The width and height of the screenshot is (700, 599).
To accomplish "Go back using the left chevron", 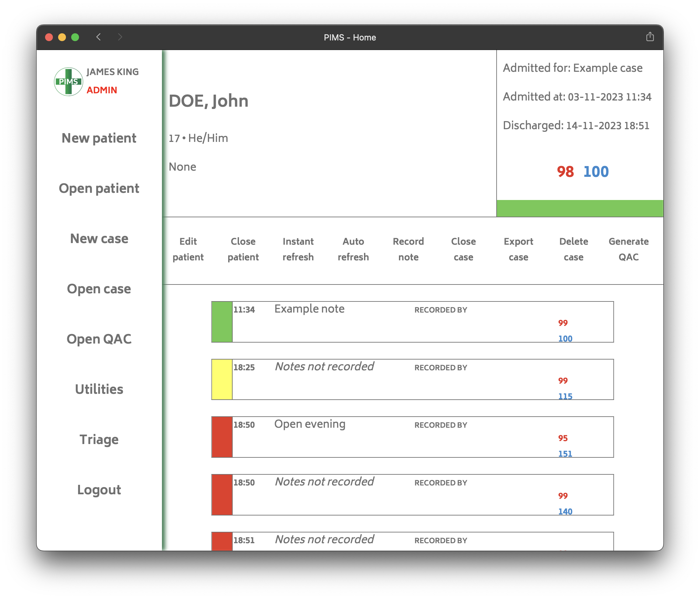I will (x=99, y=37).
